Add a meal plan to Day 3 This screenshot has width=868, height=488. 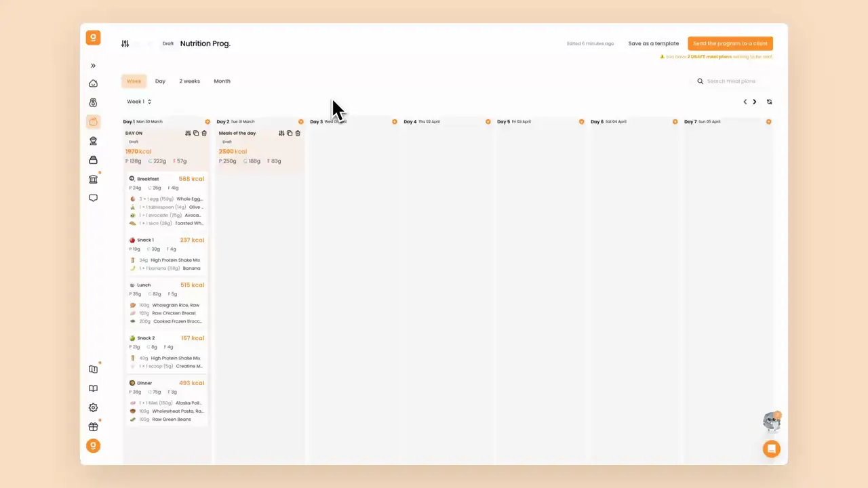click(x=395, y=121)
